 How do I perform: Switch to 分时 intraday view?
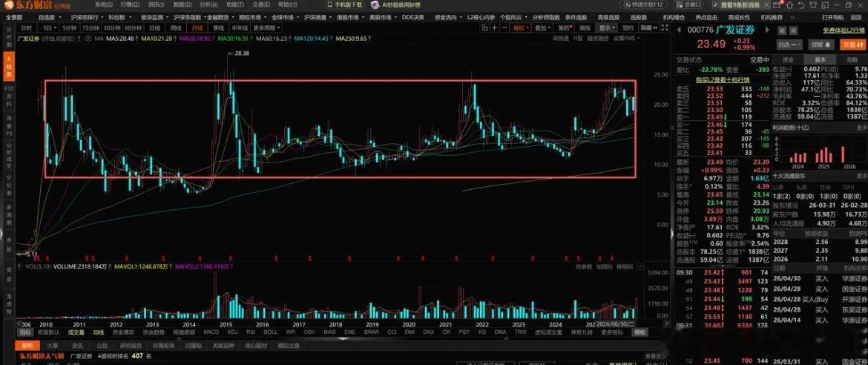click(26, 27)
